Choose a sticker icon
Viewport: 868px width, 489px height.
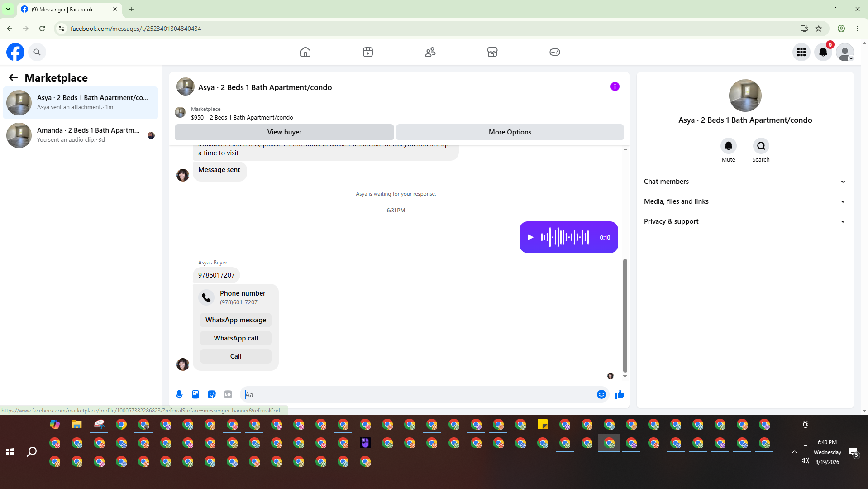[x=212, y=394]
